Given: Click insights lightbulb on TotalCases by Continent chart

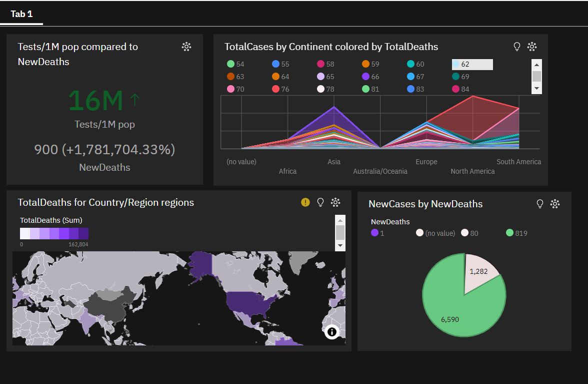Looking at the screenshot, I should [517, 47].
